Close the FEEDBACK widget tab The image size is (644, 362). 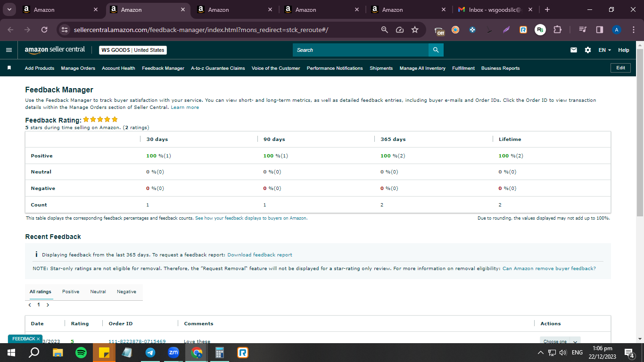click(x=38, y=339)
